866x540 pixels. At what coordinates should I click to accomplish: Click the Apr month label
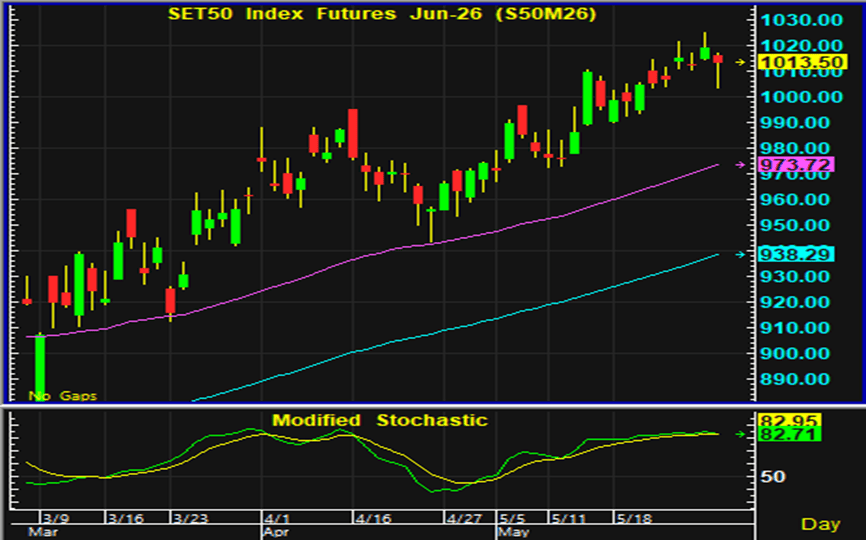[276, 532]
